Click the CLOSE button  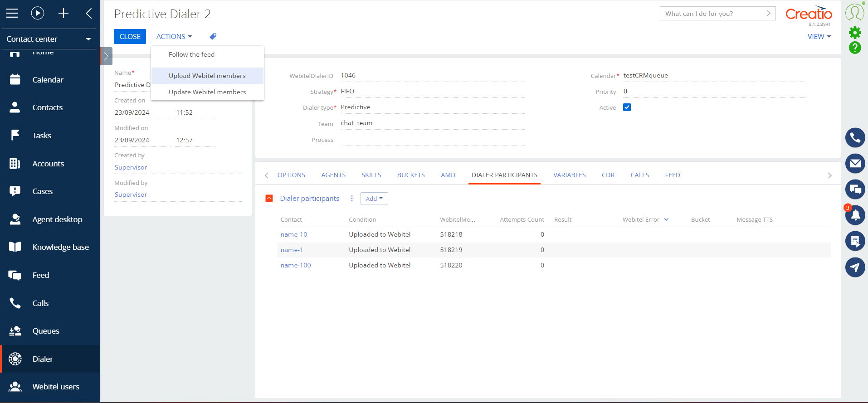pyautogui.click(x=130, y=36)
